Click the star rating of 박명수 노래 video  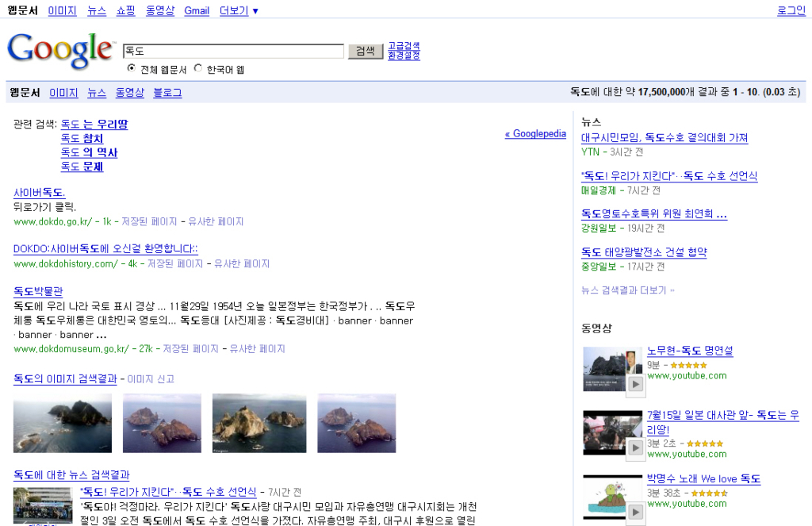pos(710,493)
